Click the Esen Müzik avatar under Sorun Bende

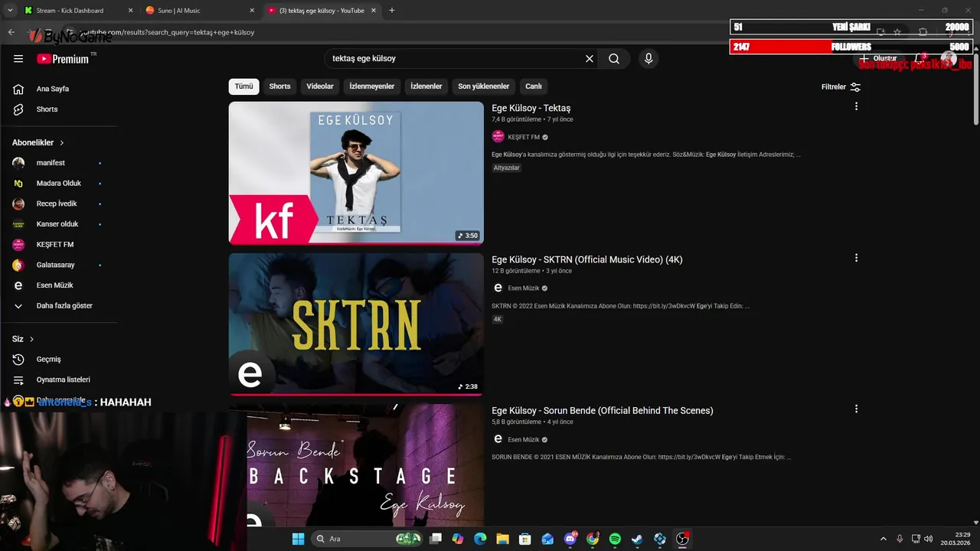[498, 439]
